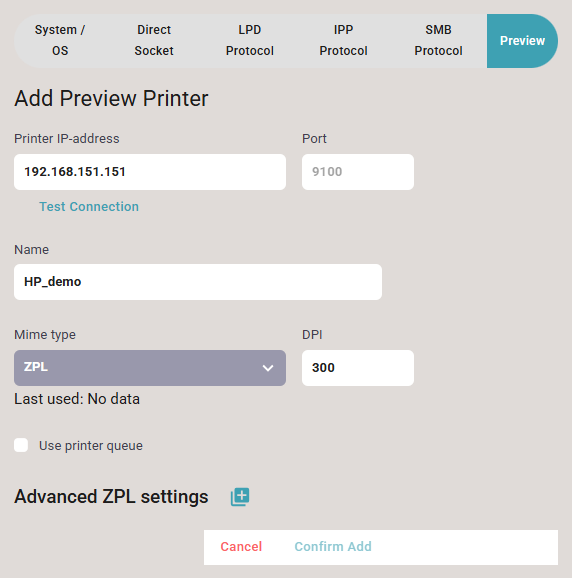
Task: Focus the Printer IP-address field
Action: tap(150, 172)
